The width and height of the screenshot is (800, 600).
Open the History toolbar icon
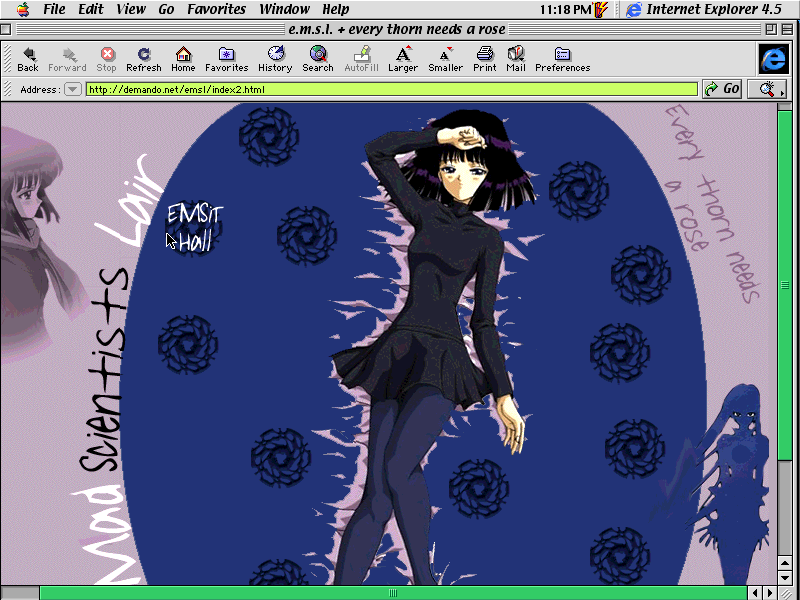point(275,58)
